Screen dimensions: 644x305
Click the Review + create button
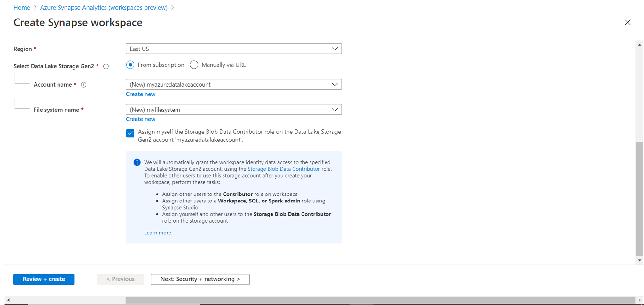[x=43, y=279]
